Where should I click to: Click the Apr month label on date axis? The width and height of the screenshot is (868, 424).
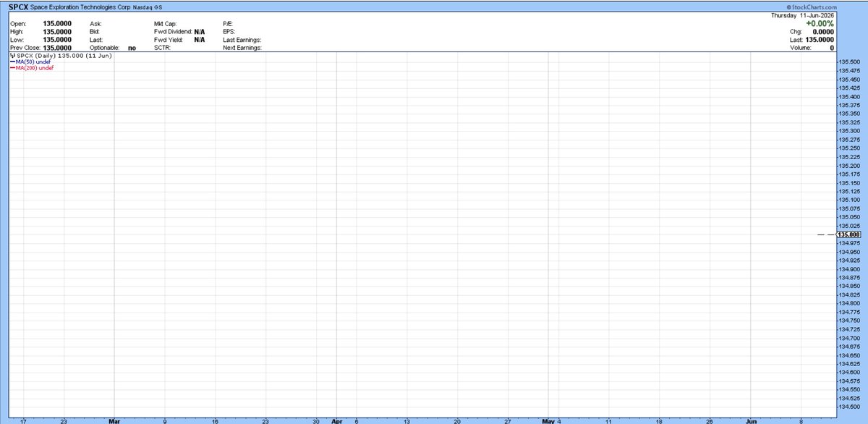(336, 420)
